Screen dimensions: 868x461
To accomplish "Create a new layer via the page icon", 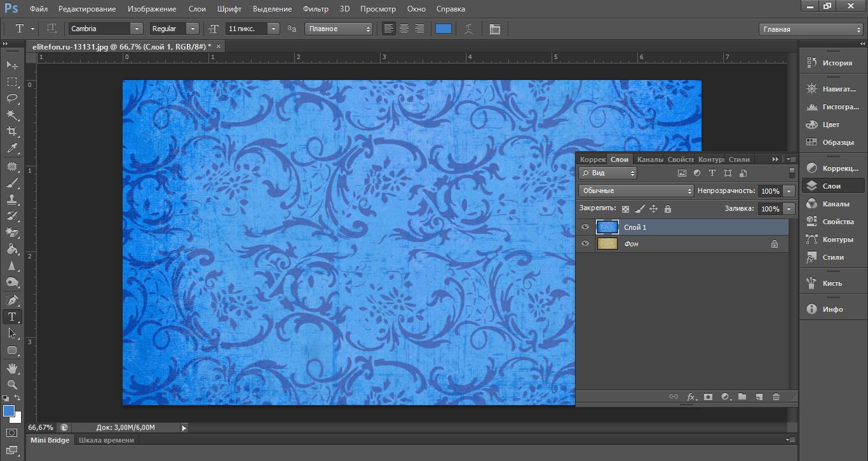I will point(759,397).
